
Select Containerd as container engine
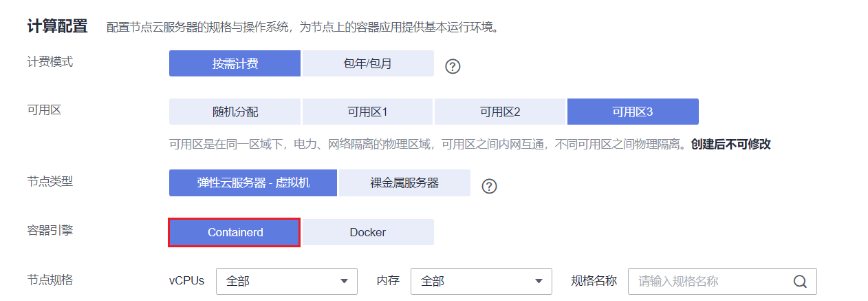coord(235,232)
